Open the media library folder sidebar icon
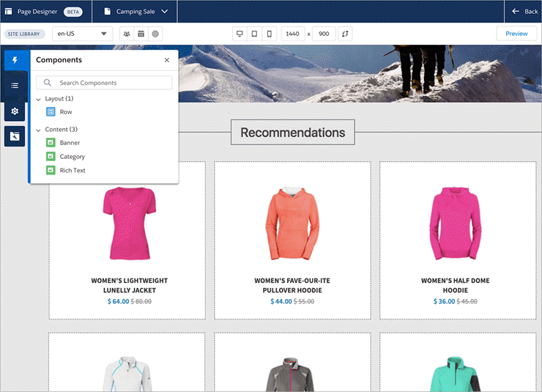 [x=15, y=136]
